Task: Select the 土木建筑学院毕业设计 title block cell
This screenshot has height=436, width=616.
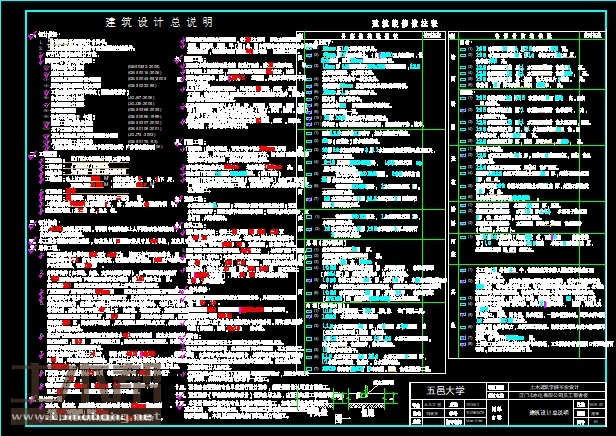Action: (x=545, y=386)
